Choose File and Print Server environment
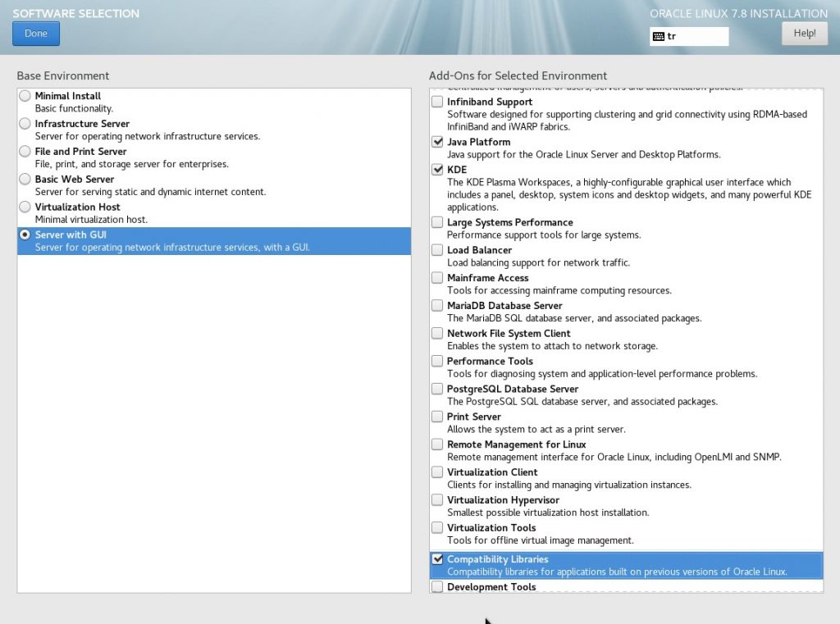Screen dimensions: 840x624 25,152
